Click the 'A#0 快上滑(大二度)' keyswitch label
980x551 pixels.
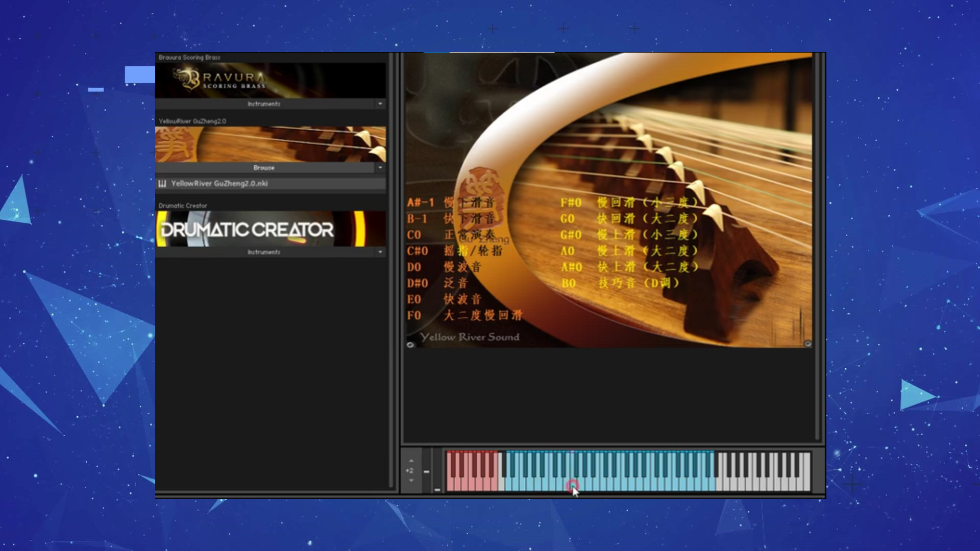630,267
